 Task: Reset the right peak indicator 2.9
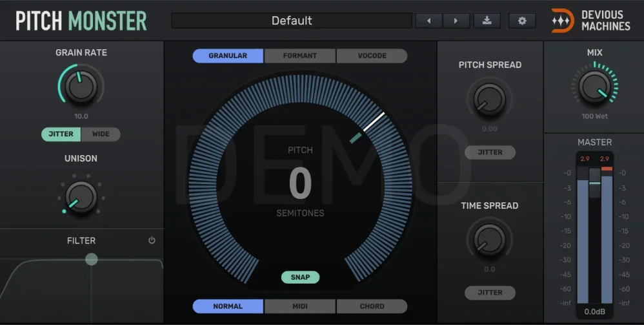[604, 159]
